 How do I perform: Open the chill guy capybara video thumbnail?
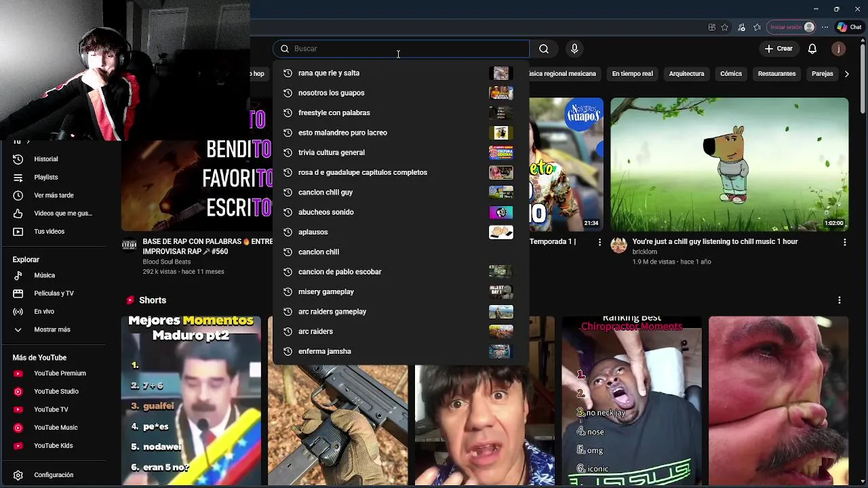(729, 164)
